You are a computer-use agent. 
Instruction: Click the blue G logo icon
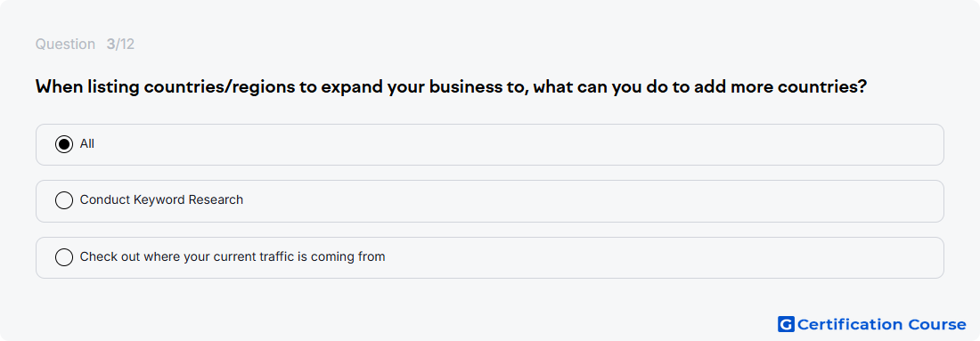pos(786,324)
